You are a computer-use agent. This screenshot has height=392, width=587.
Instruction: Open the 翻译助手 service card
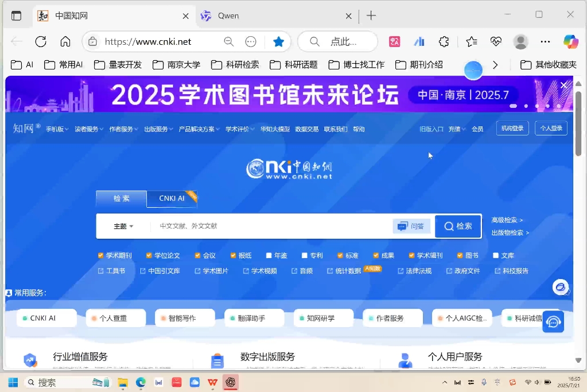pyautogui.click(x=254, y=318)
